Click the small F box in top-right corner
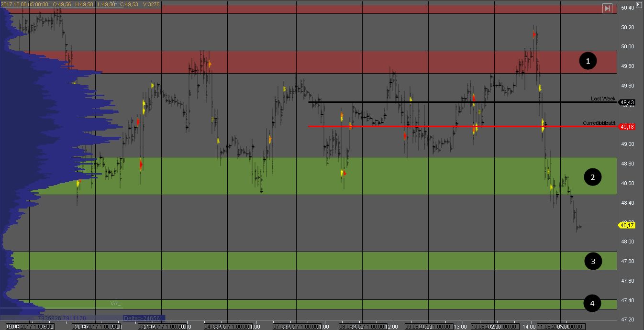Viewport: 644px width, 330px height. pos(639,5)
